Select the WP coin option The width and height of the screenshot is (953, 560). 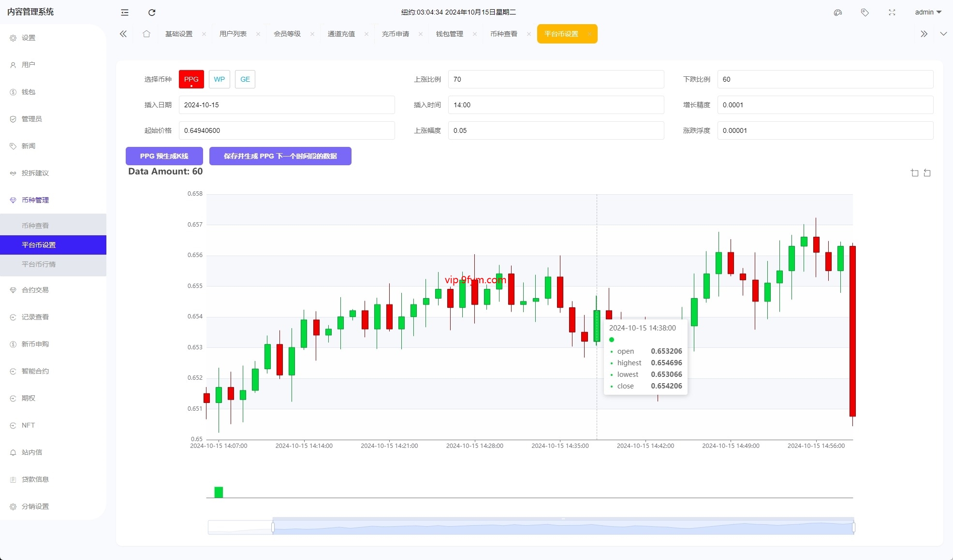pos(220,79)
